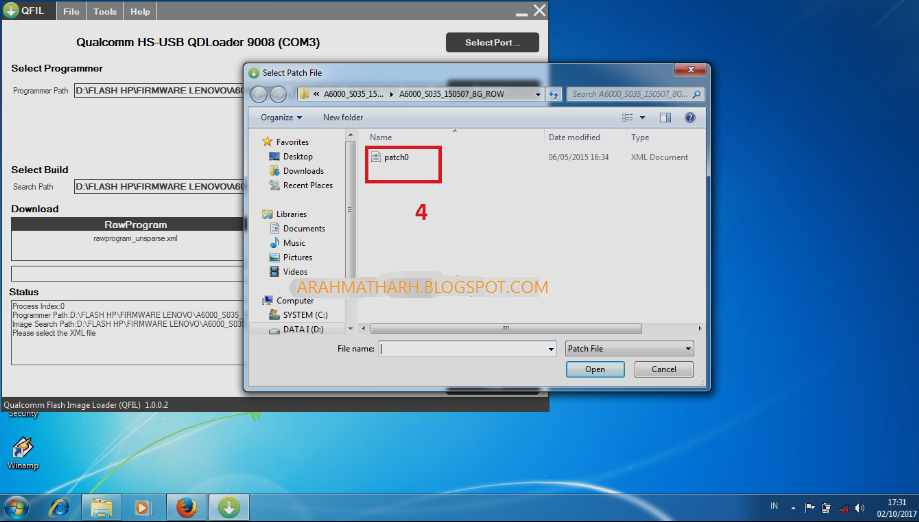Click the volume speaker tray icon
This screenshot has width=919, height=522.
tap(859, 508)
